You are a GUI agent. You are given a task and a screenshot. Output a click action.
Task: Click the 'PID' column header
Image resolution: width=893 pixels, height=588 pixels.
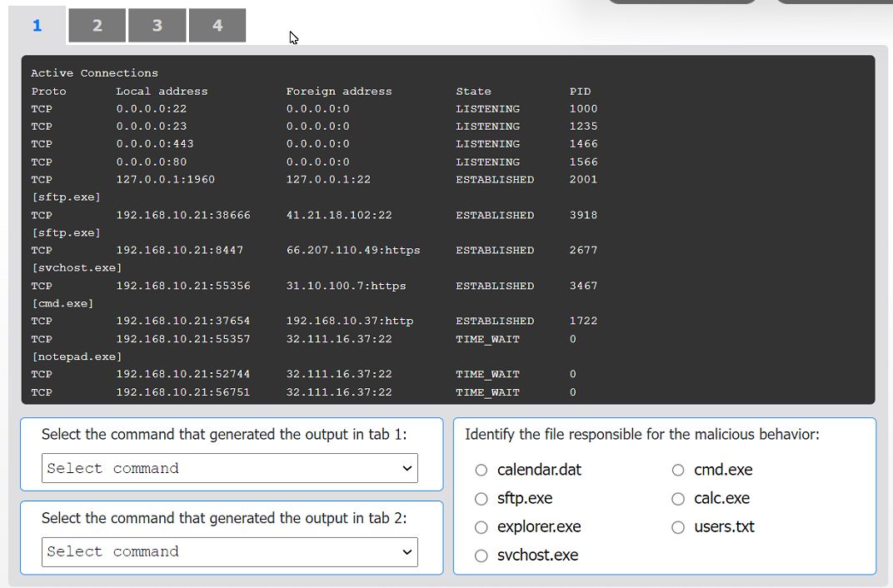[x=580, y=91]
